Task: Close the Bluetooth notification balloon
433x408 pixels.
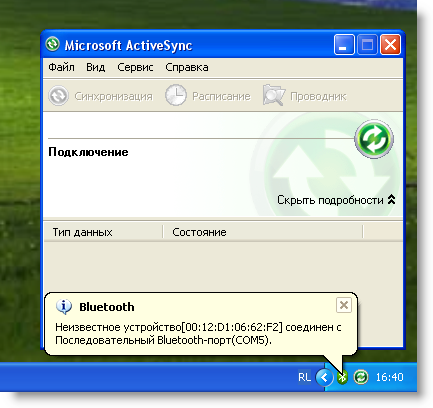Action: [x=344, y=305]
